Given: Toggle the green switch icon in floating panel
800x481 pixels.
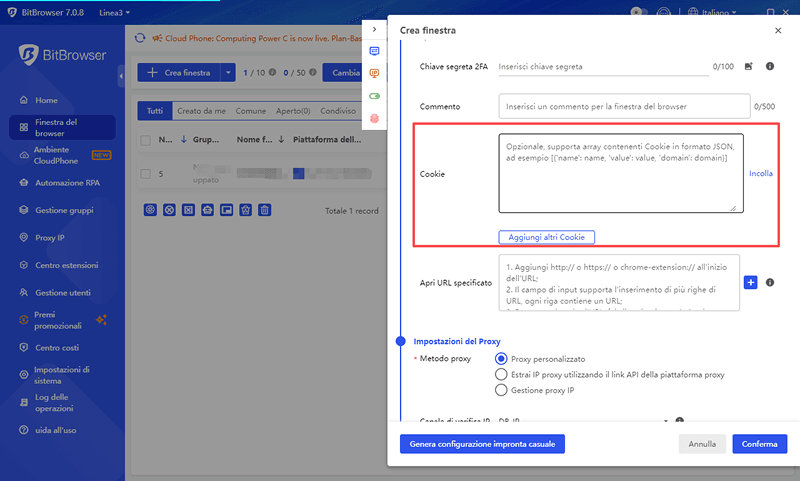Looking at the screenshot, I should 374,96.
